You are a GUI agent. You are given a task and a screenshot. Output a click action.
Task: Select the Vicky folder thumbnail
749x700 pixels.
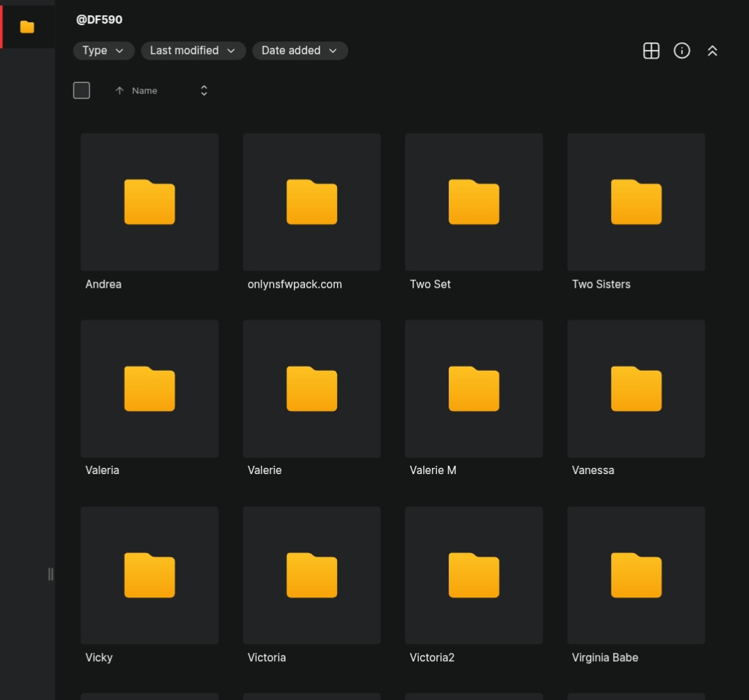click(x=150, y=575)
